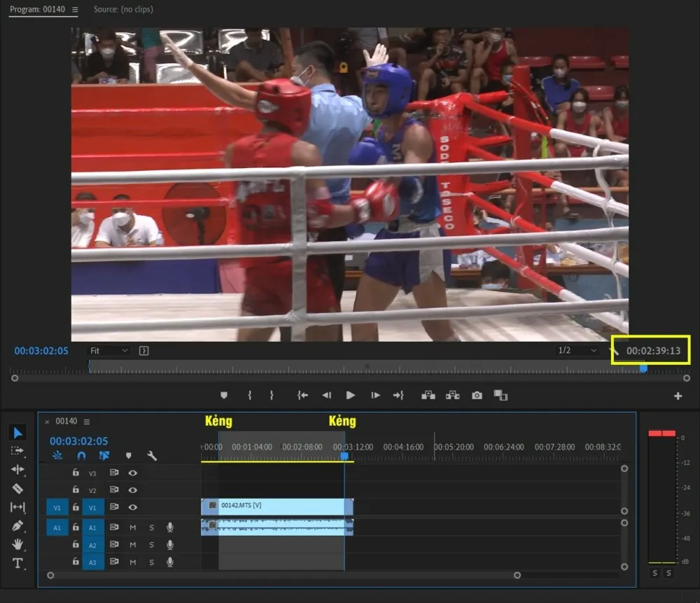Click timeline vertical scroll handle top
Image resolution: width=700 pixels, height=603 pixels.
coord(624,469)
